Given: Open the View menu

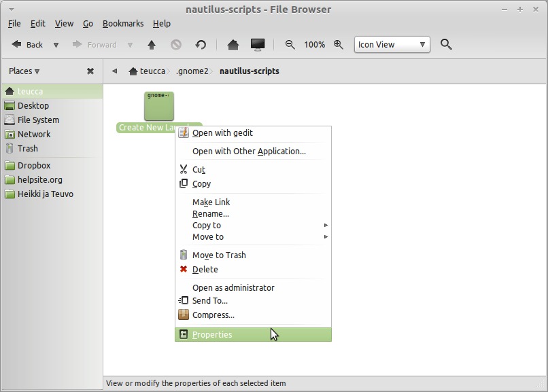Looking at the screenshot, I should pyautogui.click(x=64, y=23).
